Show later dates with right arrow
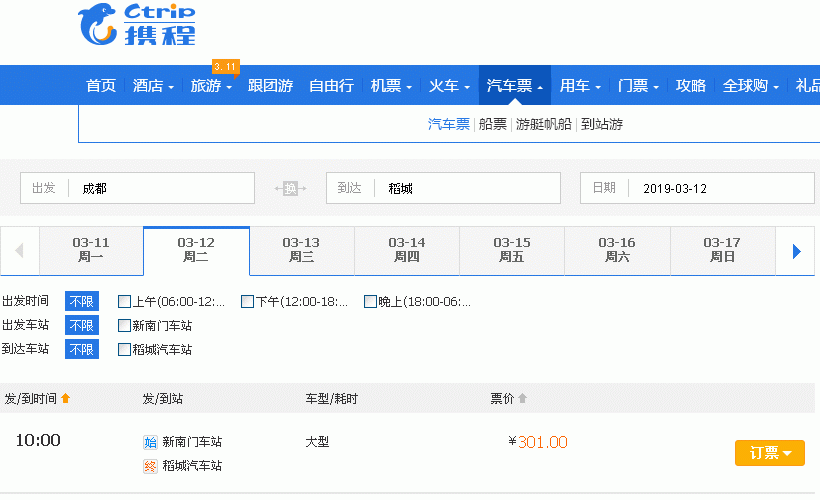820x500 pixels. point(797,251)
